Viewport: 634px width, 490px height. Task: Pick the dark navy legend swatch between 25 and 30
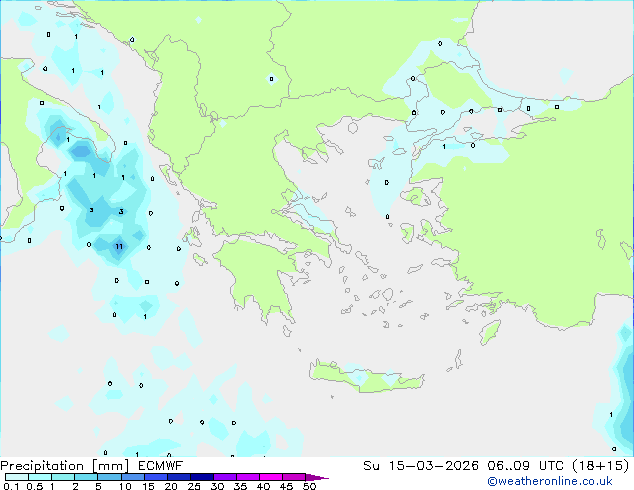click(x=201, y=477)
